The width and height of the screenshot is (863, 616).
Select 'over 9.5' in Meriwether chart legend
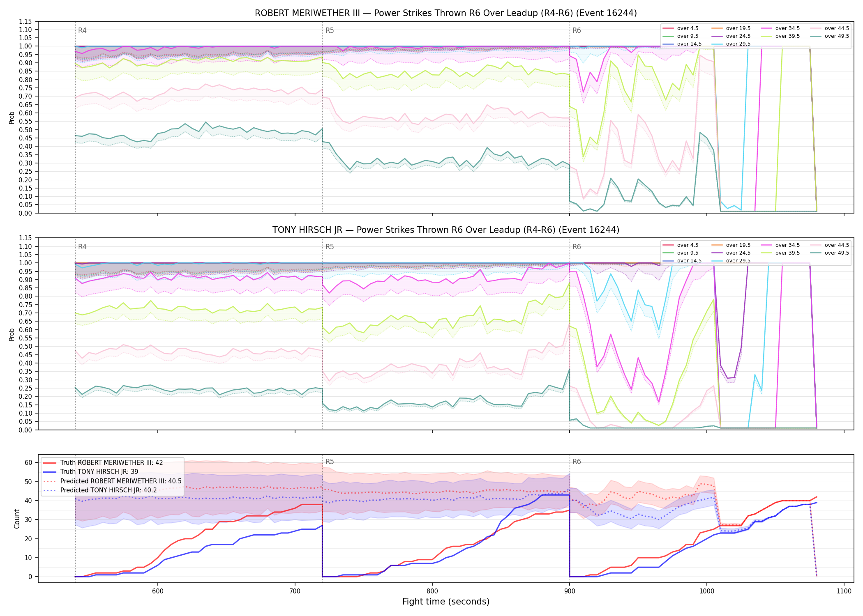pos(680,36)
